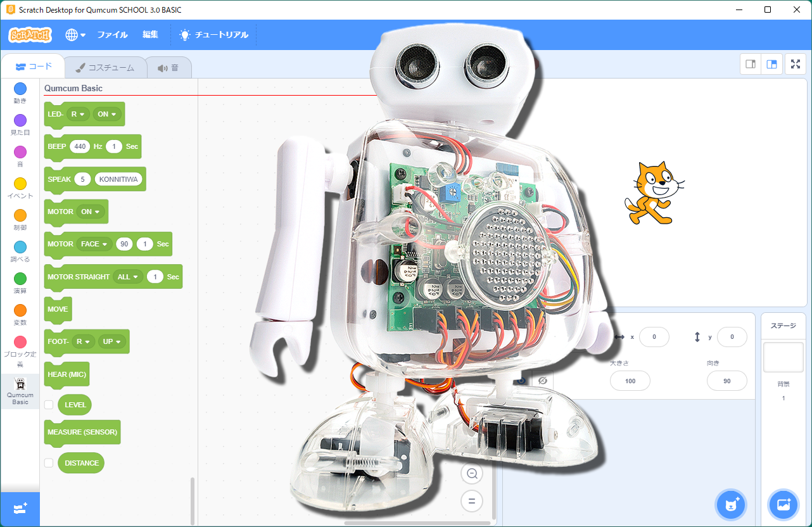Image resolution: width=812 pixels, height=527 pixels.
Task: Select the 変数 variables category
Action: [20, 315]
